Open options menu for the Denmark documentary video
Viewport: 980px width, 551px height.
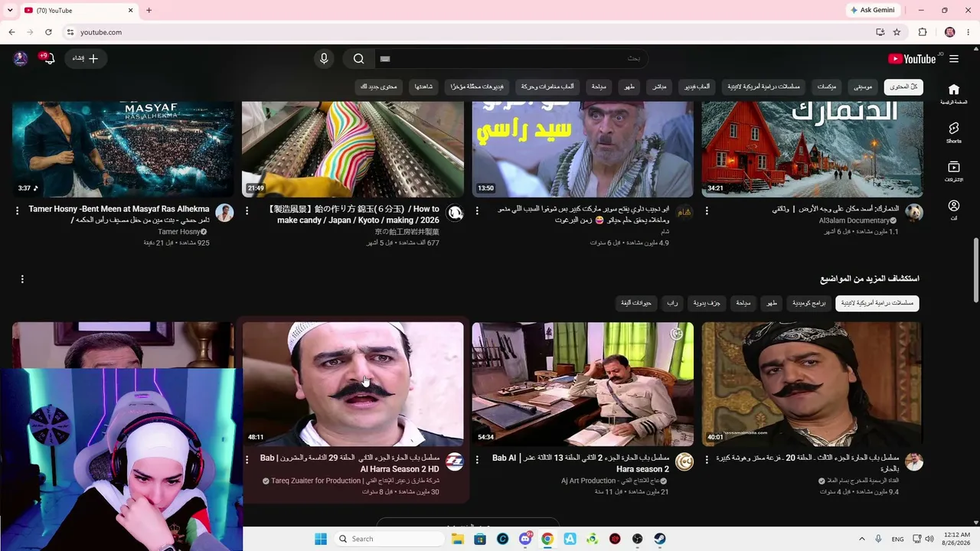(x=707, y=210)
